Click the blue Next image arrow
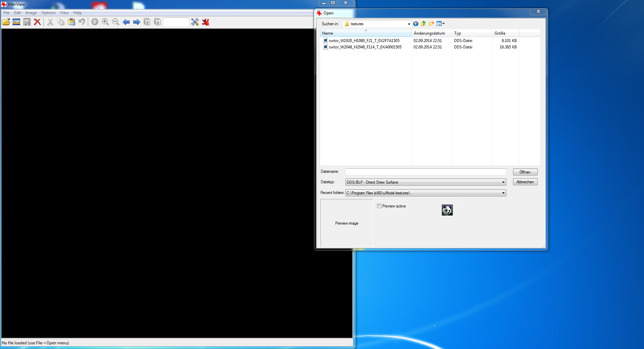 [x=137, y=22]
